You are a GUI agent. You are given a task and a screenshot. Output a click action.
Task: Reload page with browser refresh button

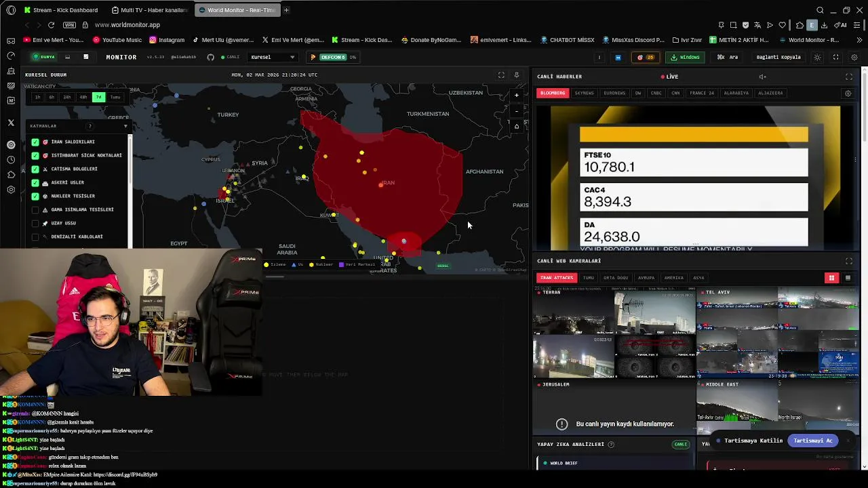coord(51,25)
